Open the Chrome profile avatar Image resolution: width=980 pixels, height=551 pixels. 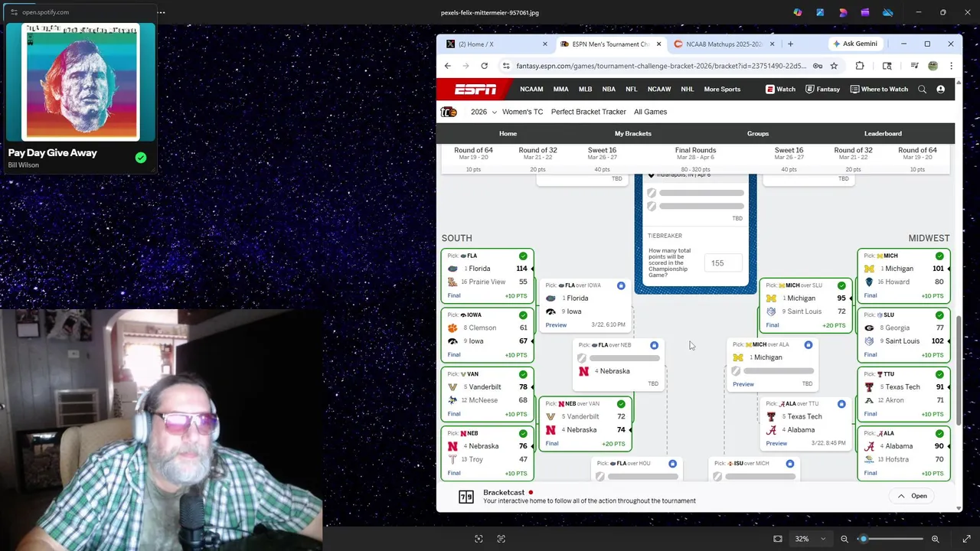point(933,66)
